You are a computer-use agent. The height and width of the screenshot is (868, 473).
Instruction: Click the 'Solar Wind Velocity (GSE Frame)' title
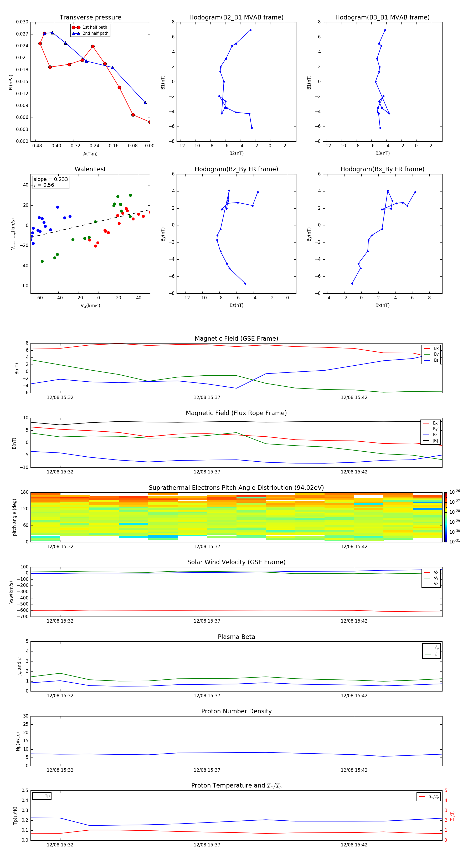[236, 562]
